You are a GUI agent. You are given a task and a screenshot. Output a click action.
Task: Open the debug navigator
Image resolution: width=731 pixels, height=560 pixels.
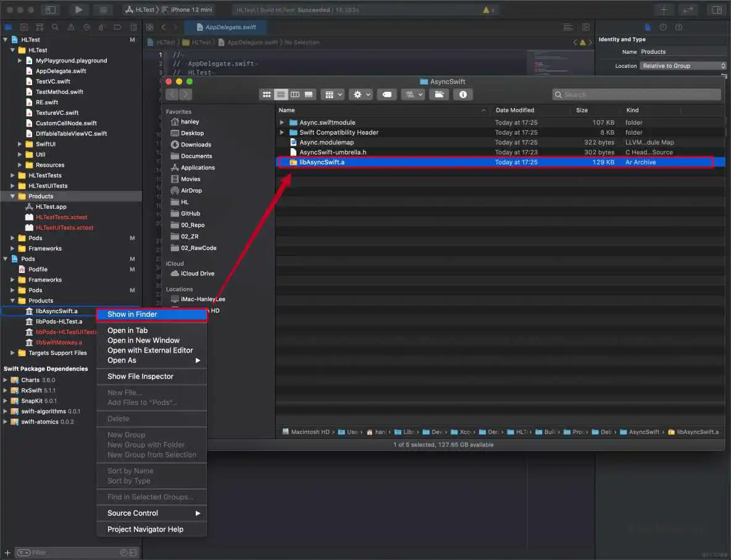coord(102,28)
